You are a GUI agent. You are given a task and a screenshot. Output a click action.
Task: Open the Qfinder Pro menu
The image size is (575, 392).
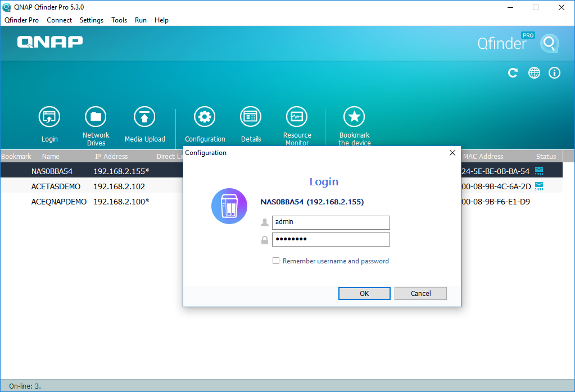click(x=22, y=20)
